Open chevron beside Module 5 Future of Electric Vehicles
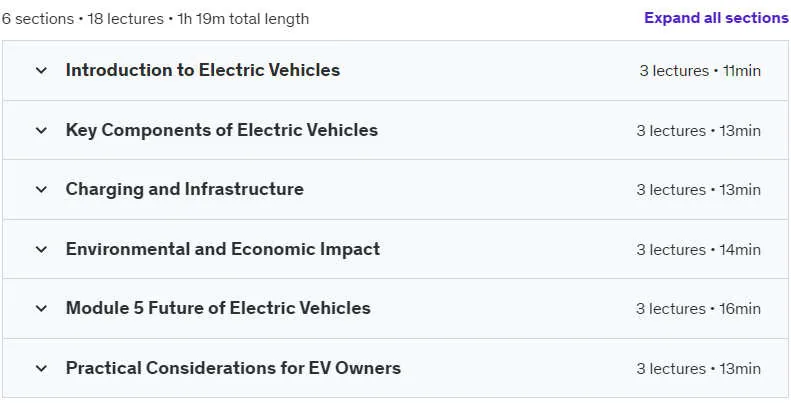 click(41, 309)
